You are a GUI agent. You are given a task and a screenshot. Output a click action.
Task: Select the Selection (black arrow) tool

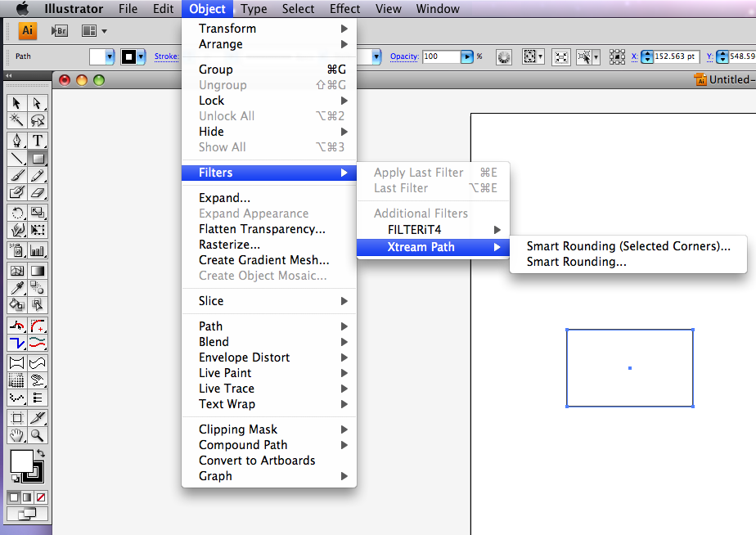click(x=17, y=103)
